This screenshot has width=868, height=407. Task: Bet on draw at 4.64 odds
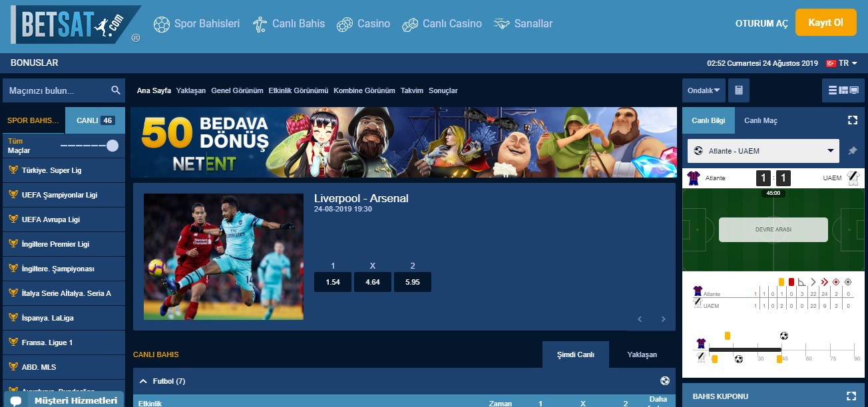point(373,282)
